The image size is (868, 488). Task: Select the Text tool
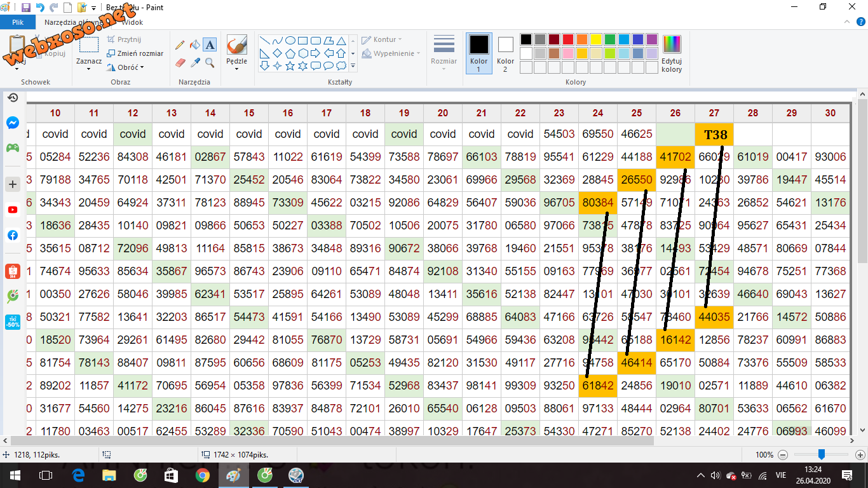coord(210,45)
